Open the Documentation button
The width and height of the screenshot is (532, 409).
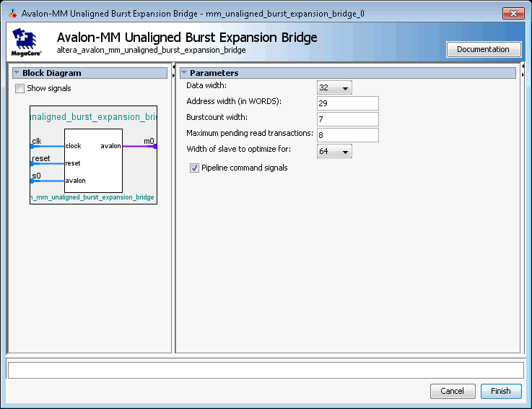tap(483, 50)
